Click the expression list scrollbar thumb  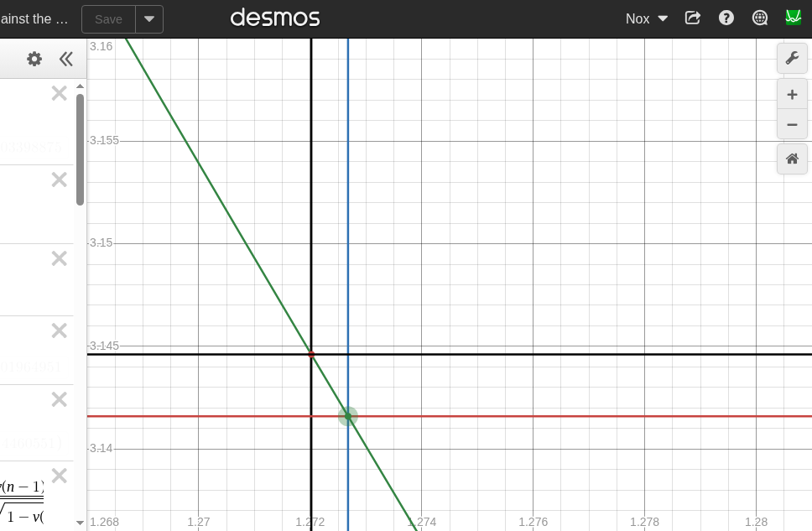click(x=80, y=149)
